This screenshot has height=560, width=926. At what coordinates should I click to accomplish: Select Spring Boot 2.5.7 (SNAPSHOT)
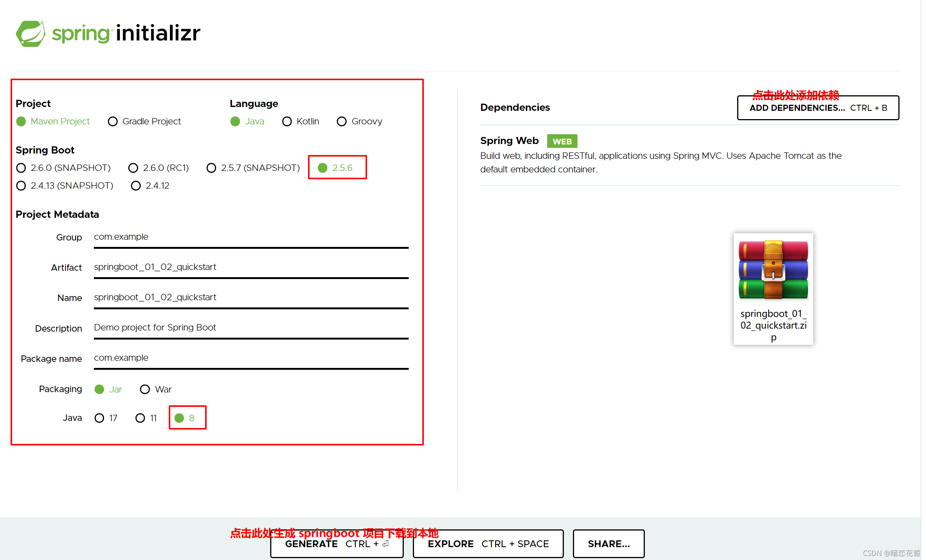click(x=212, y=168)
